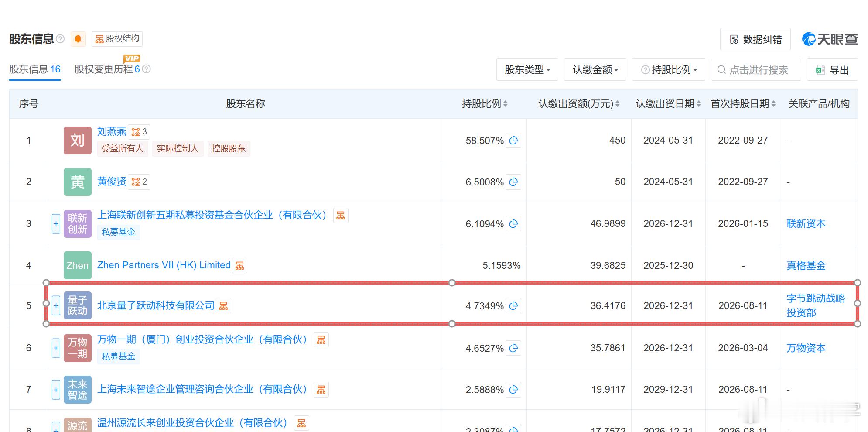Image resolution: width=868 pixels, height=432 pixels.
Task: Open the Zhen Partners VII (HK) Limited link
Action: pos(164,265)
